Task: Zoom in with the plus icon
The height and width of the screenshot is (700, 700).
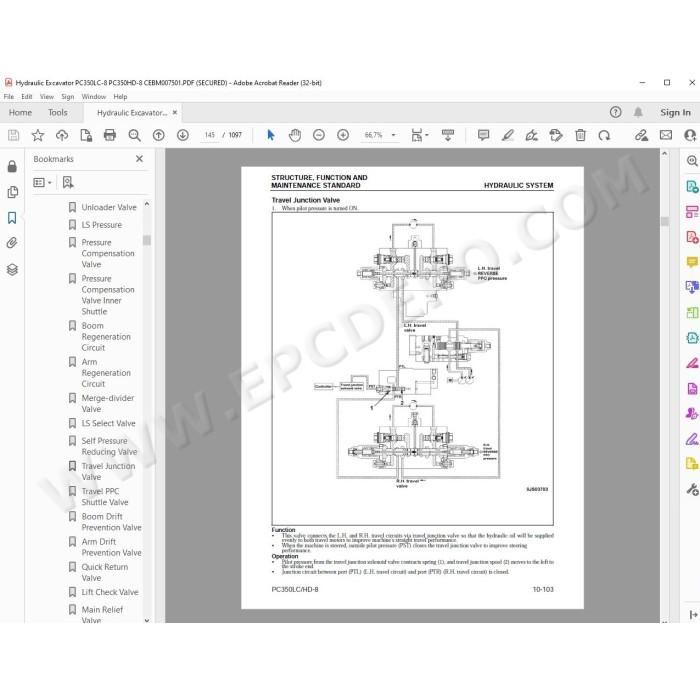Action: pos(343,135)
